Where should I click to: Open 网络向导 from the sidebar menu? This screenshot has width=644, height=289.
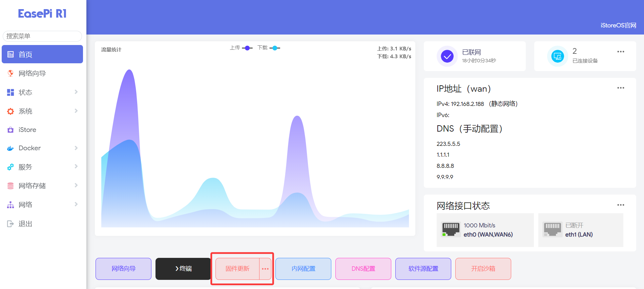[x=42, y=73]
